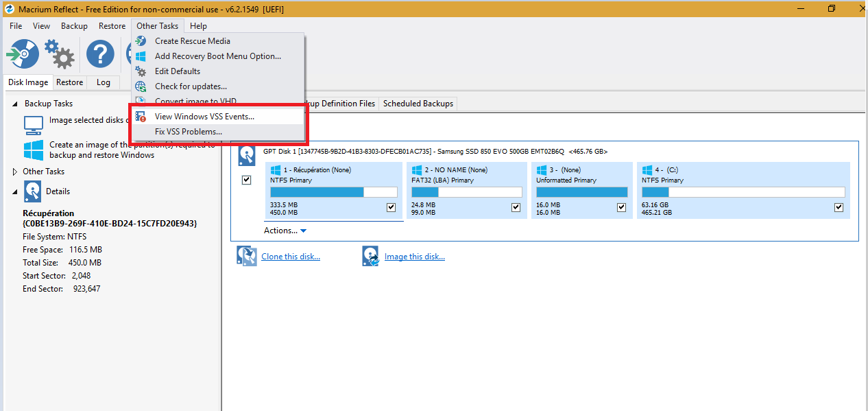Click the Check for updates globe icon

[x=141, y=86]
